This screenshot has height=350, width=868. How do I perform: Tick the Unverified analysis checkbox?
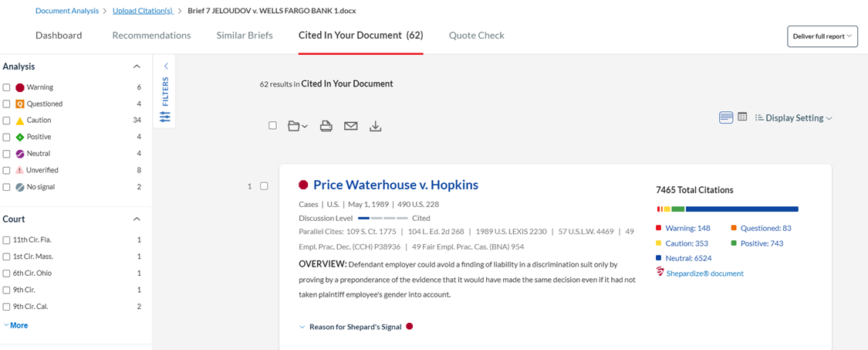6,170
